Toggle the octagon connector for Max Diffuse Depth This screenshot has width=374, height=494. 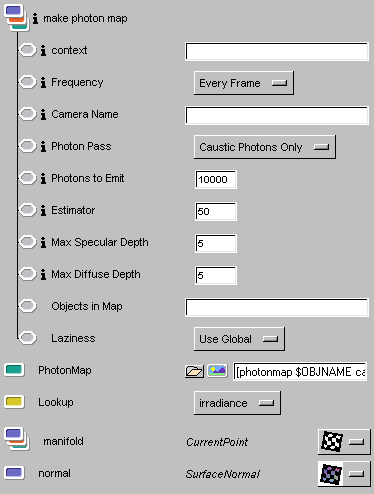[27, 274]
